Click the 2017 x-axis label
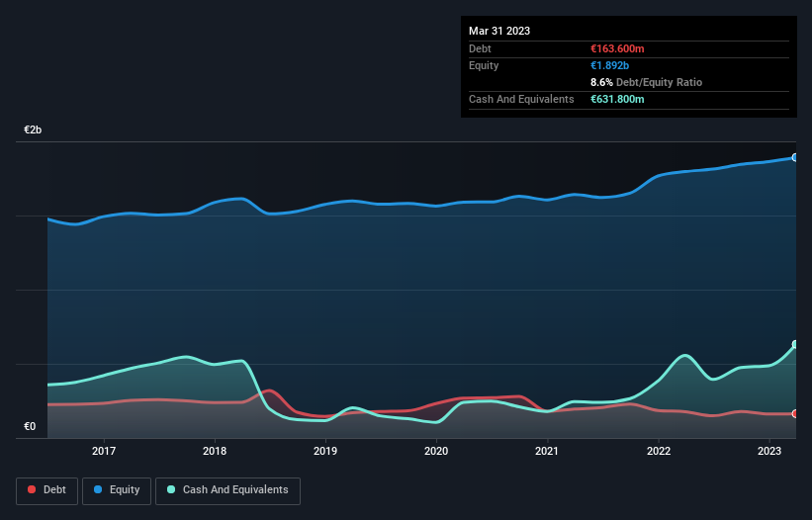The width and height of the screenshot is (812, 520). click(104, 452)
